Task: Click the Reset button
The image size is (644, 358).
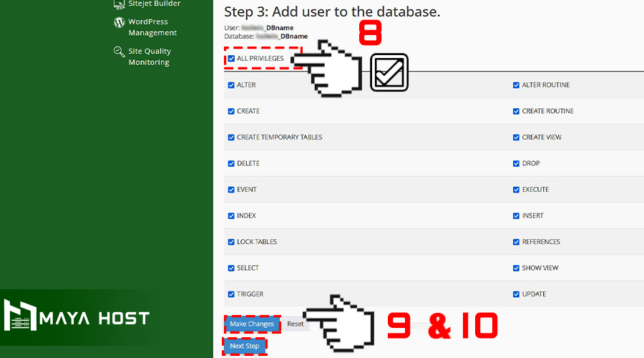Action: (x=296, y=324)
